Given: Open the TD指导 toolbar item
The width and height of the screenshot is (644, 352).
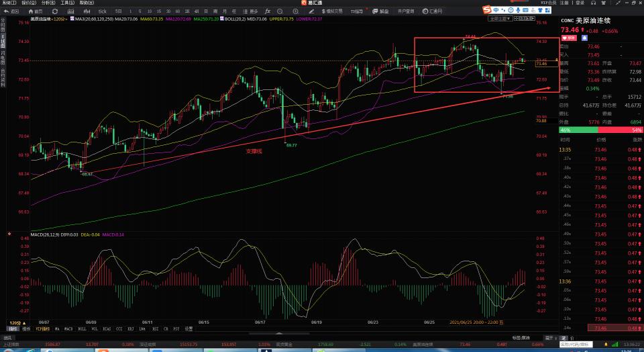Looking at the screenshot, I should coord(356,11).
